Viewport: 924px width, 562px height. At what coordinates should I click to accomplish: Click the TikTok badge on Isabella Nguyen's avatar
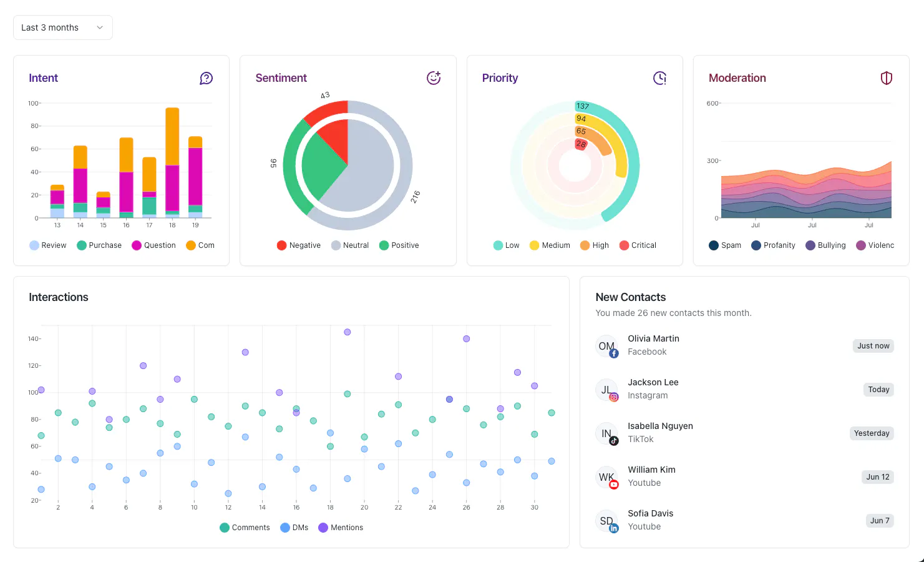(614, 441)
